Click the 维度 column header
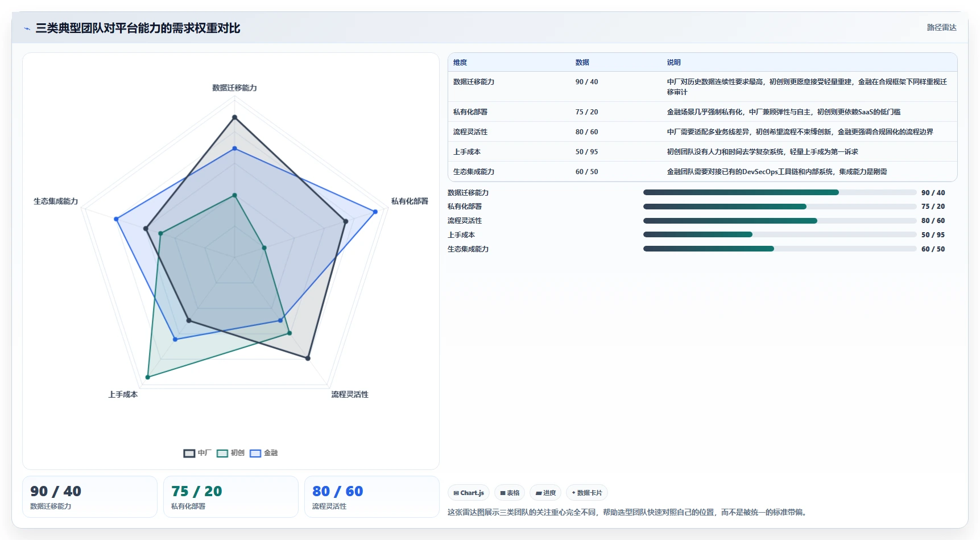This screenshot has width=980, height=540. [460, 63]
